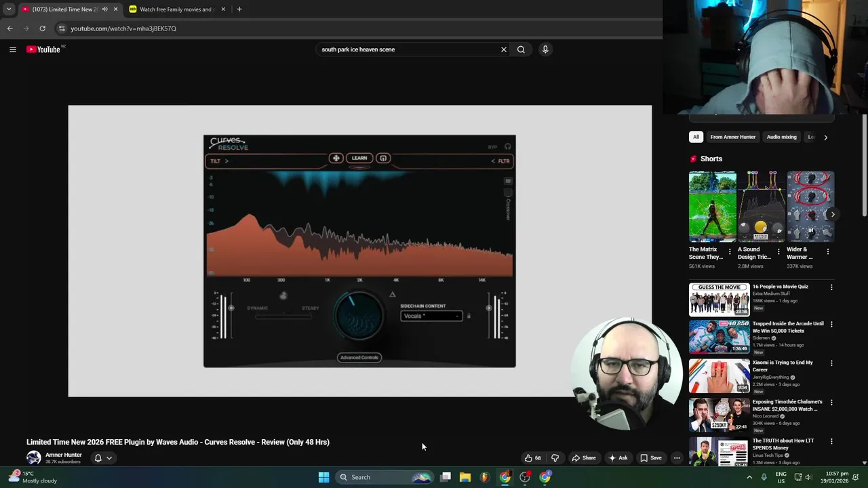Show hidden system tray icons

point(749,477)
